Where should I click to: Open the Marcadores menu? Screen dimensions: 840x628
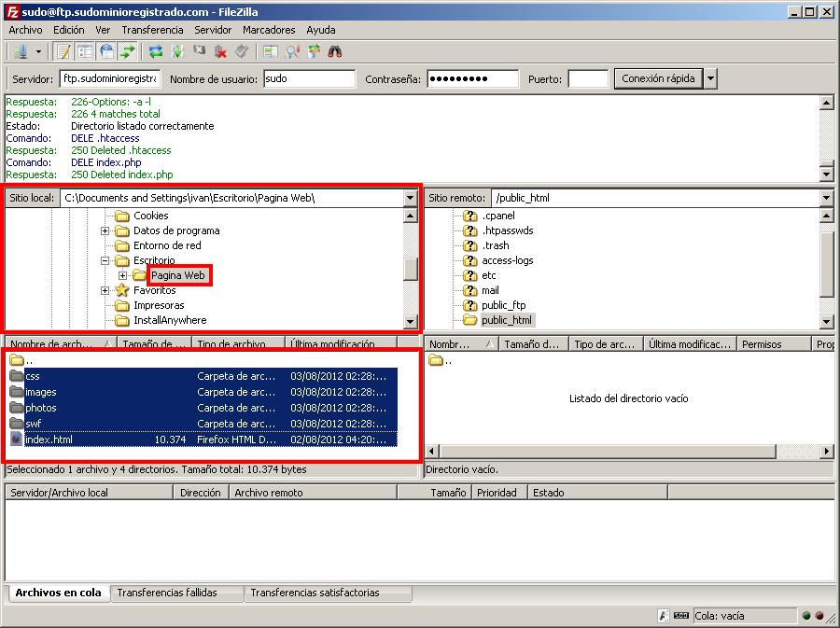(269, 30)
